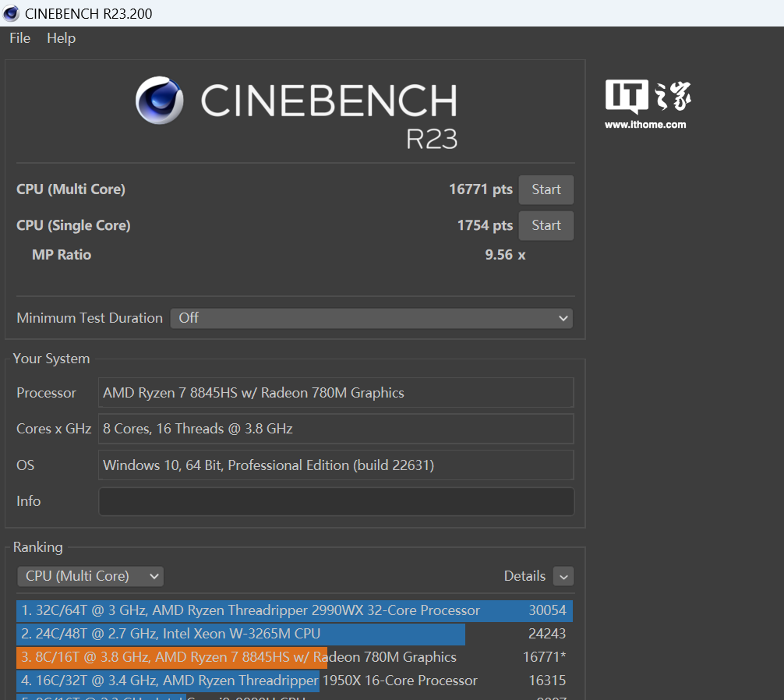784x700 pixels.
Task: Select the Threadripper 2990WX ranking entry
Action: coord(294,610)
